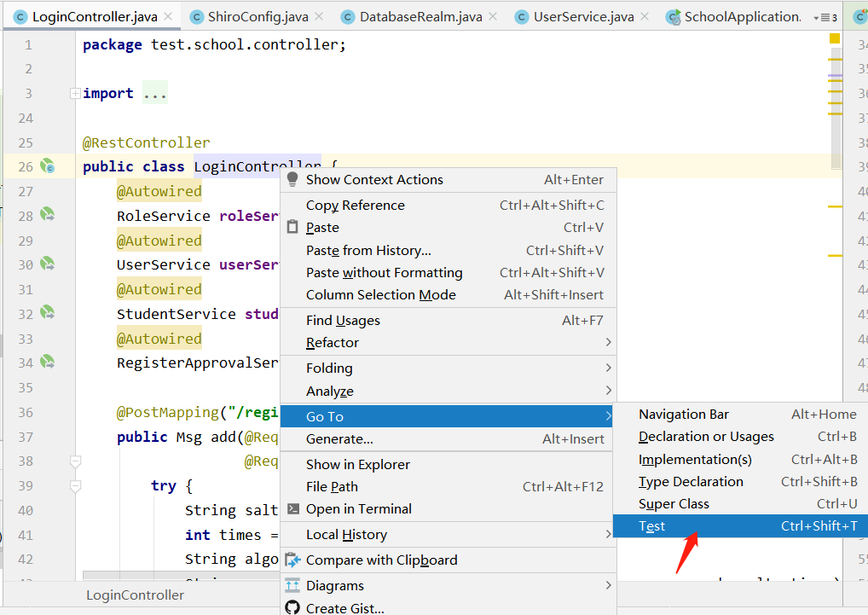The height and width of the screenshot is (615, 868).
Task: Click the class icon on ShiroConfig.java tab
Action: (x=196, y=18)
